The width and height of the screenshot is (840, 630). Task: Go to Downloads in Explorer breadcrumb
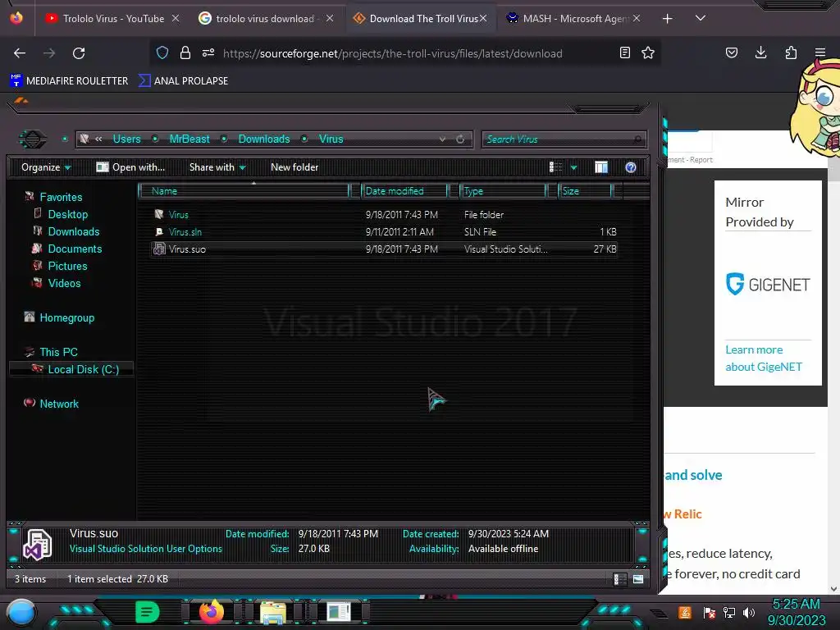click(x=263, y=139)
